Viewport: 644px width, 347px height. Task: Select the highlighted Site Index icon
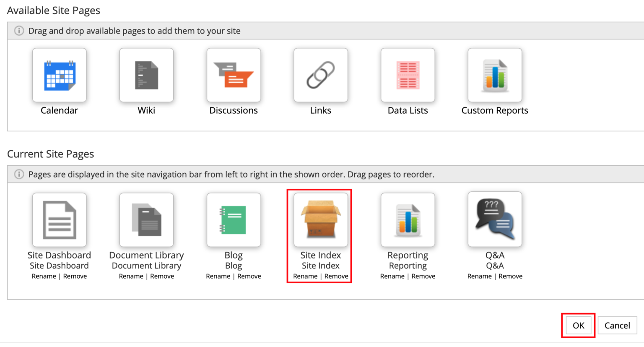click(x=319, y=219)
